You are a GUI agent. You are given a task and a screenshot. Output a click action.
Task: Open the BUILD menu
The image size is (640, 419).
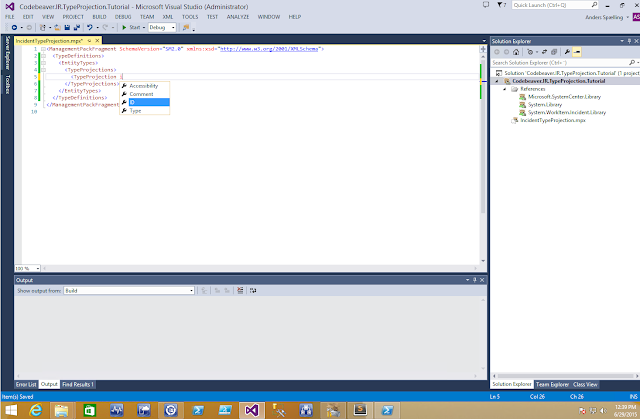point(99,17)
